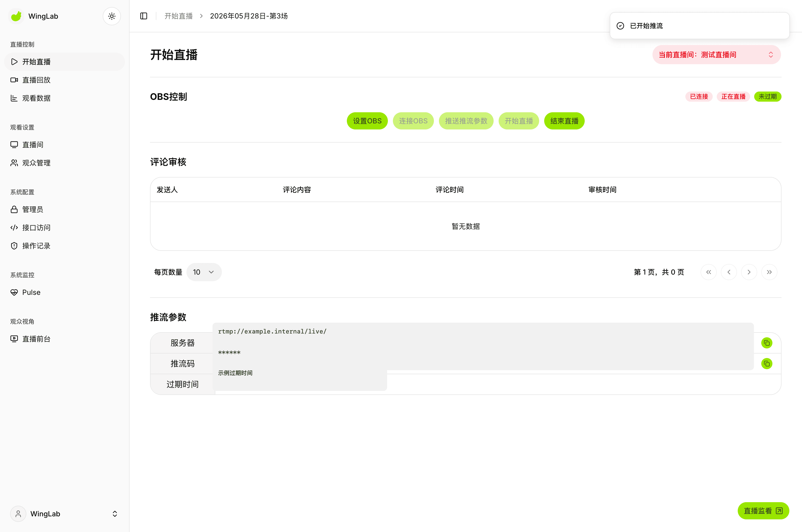Open 观众管理 in the sidebar
This screenshot has width=802, height=532.
(x=65, y=163)
